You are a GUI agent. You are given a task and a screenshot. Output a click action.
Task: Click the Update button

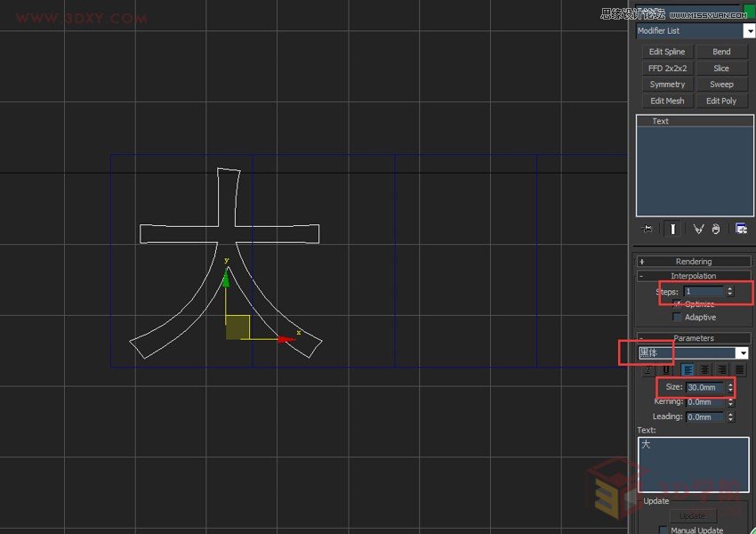[x=694, y=514]
